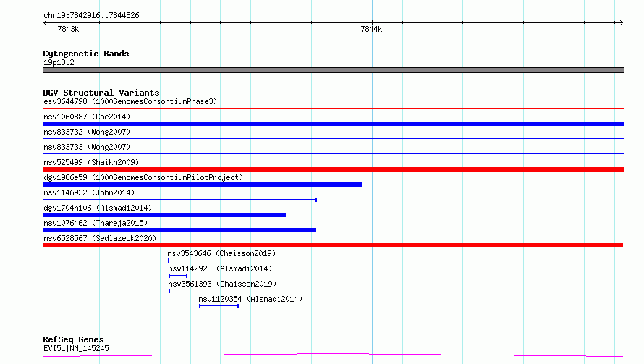Click the RefSeq Genes track title
The width and height of the screenshot is (644, 364).
pyautogui.click(x=73, y=339)
